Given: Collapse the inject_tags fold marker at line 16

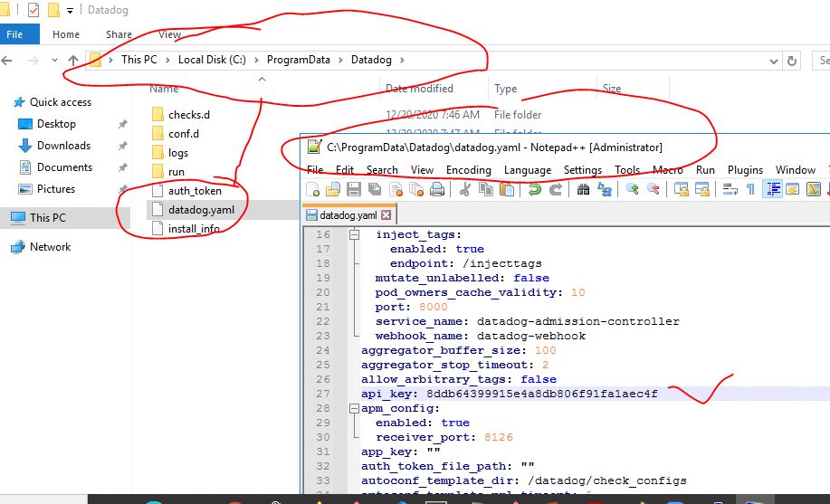Looking at the screenshot, I should (x=354, y=234).
